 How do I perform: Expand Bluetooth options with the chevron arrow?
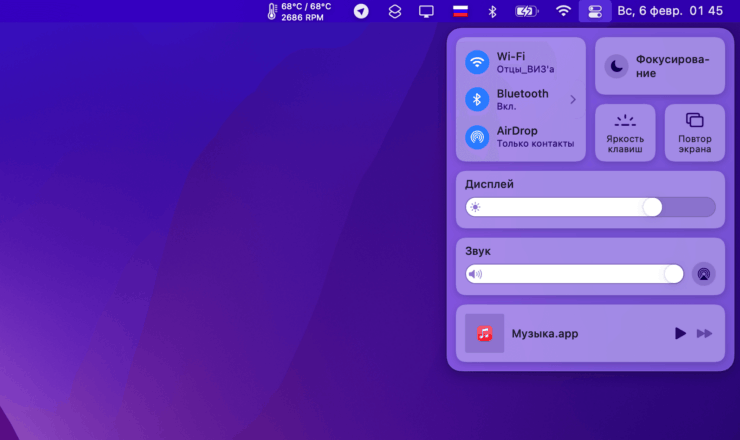(573, 99)
